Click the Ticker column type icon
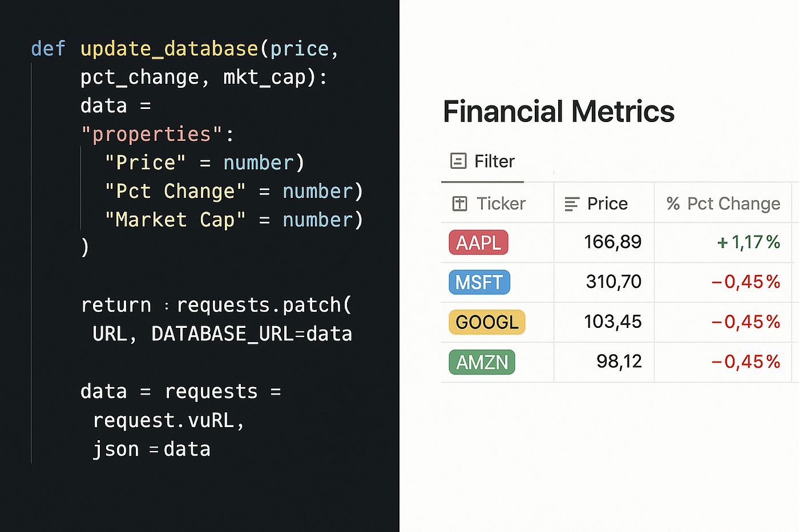This screenshot has width=799, height=532. point(459,204)
